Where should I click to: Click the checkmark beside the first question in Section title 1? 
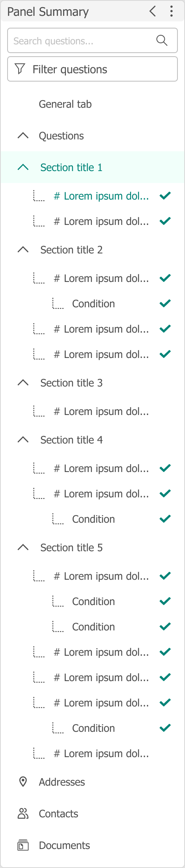tap(165, 196)
